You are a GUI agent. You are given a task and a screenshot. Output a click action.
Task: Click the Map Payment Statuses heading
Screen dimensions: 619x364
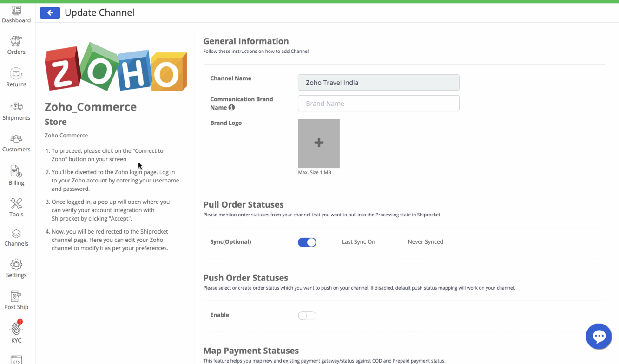pyautogui.click(x=251, y=351)
